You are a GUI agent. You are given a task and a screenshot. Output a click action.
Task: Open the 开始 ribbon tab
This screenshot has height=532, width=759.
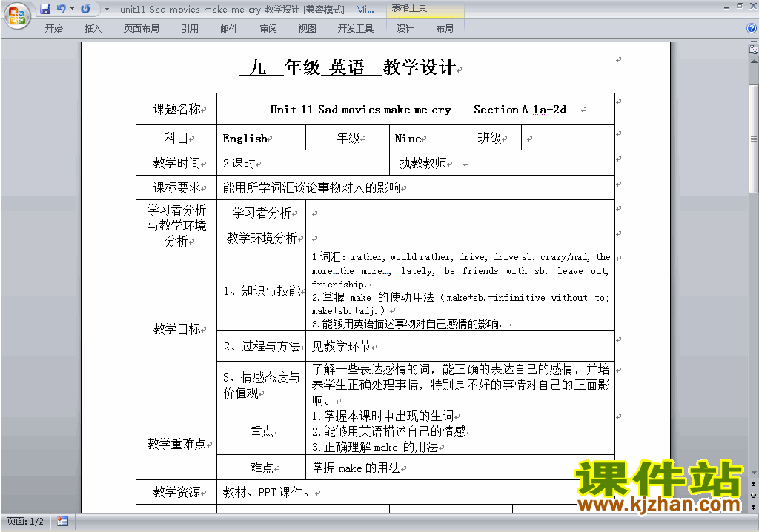[x=53, y=29]
